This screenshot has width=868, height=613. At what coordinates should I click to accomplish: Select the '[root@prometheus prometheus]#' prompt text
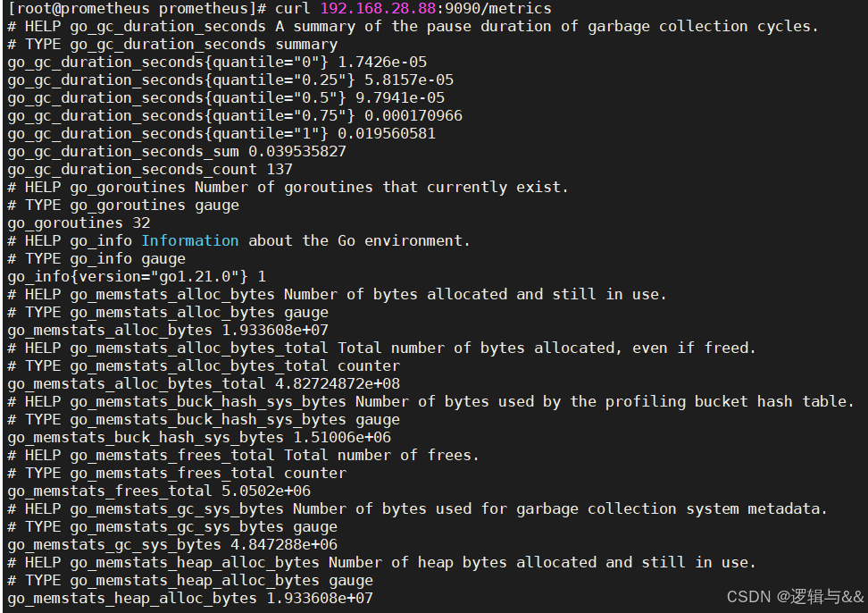(x=138, y=8)
